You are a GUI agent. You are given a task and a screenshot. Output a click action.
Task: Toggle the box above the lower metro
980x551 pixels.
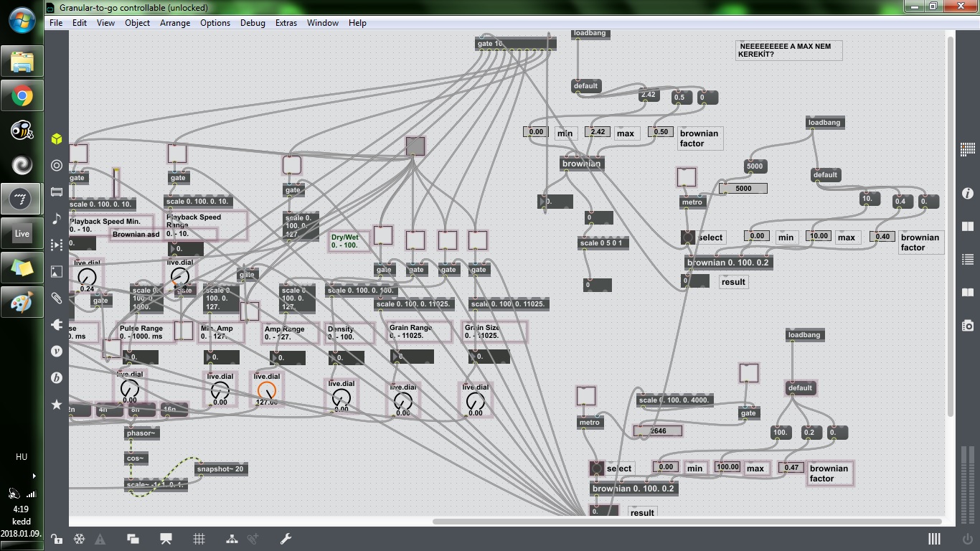click(x=585, y=395)
